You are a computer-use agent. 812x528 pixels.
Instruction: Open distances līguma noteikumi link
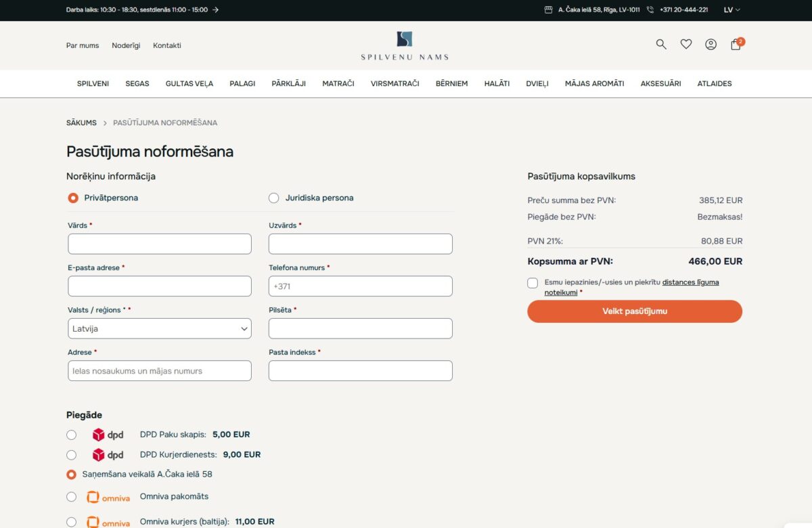point(690,282)
